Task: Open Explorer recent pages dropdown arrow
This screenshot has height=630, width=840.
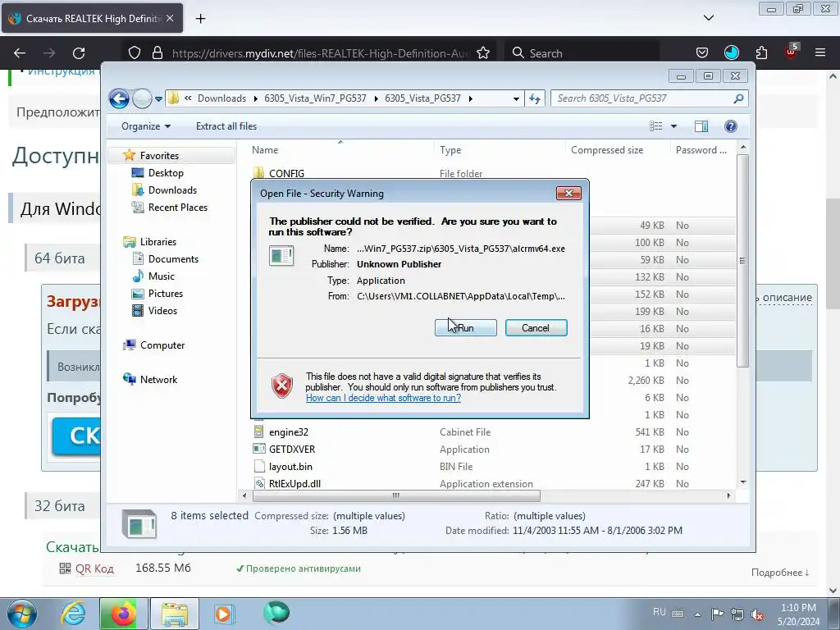Action: (158, 98)
